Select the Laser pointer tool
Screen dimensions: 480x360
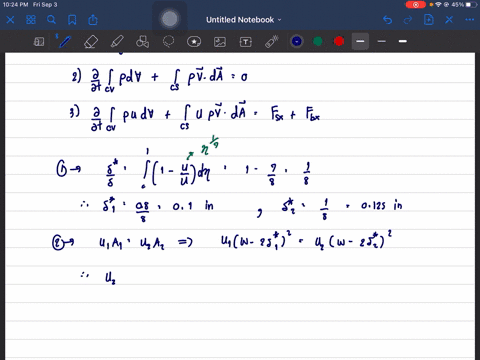(272, 42)
